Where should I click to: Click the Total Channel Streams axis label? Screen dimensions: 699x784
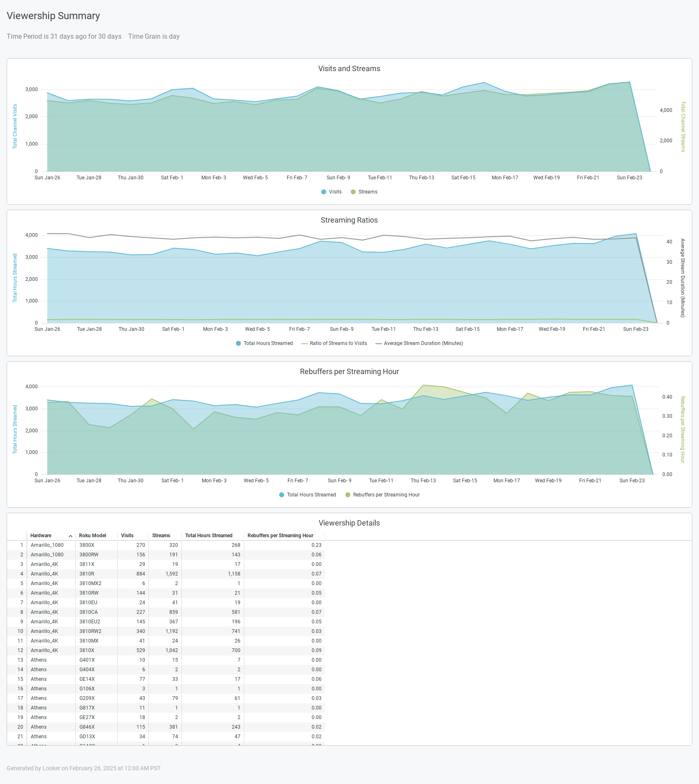point(683,127)
